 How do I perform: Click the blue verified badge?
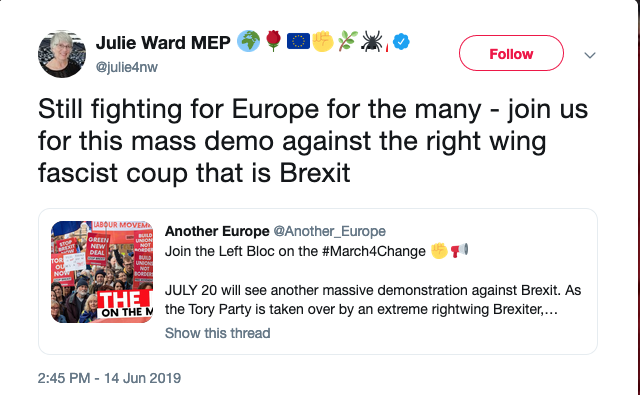(x=401, y=42)
